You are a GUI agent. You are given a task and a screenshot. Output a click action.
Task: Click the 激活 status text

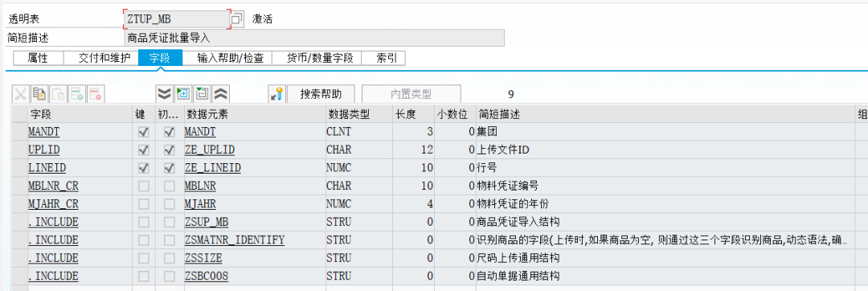(x=262, y=19)
